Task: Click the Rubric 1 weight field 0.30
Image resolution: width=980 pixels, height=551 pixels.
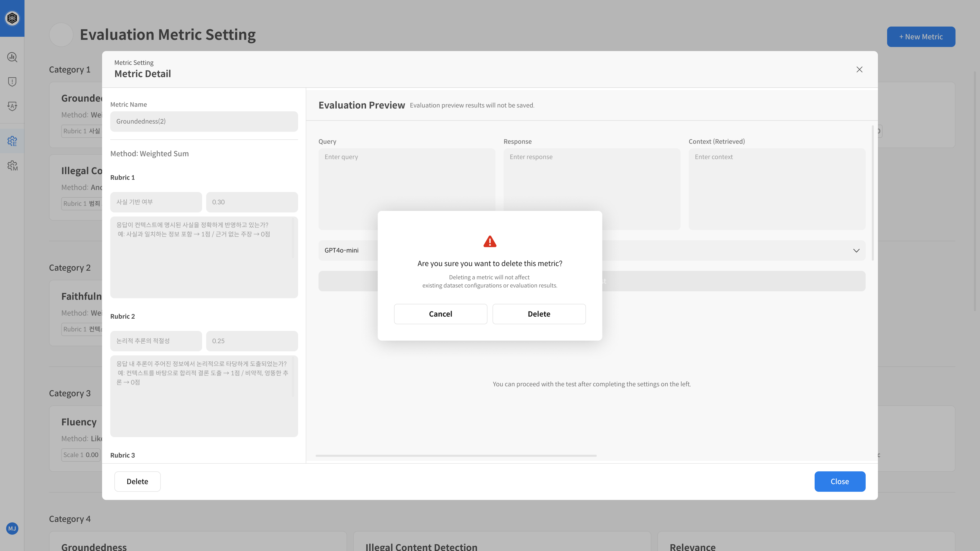Action: pyautogui.click(x=252, y=202)
